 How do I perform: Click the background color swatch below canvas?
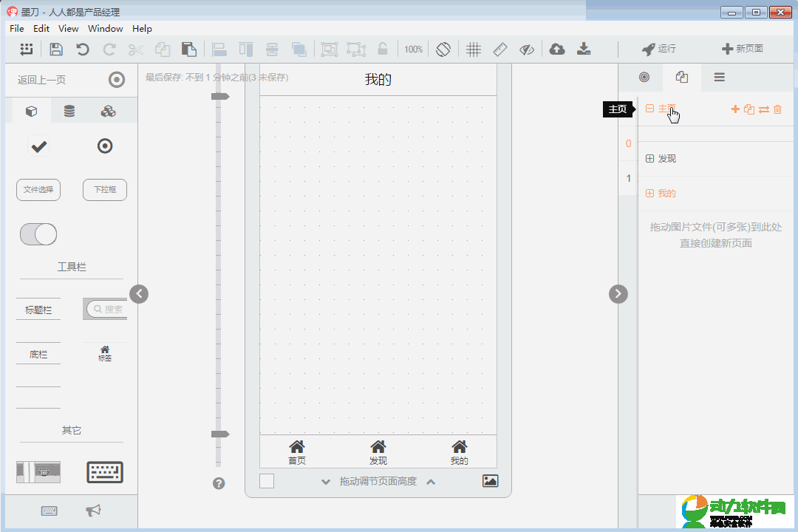click(x=267, y=481)
